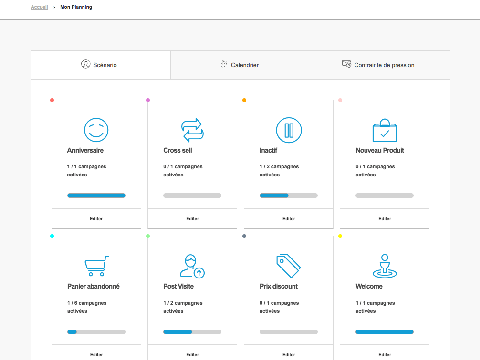Click Editer button under Nouveau Produit card
The width and height of the screenshot is (480, 360).
pyautogui.click(x=385, y=219)
